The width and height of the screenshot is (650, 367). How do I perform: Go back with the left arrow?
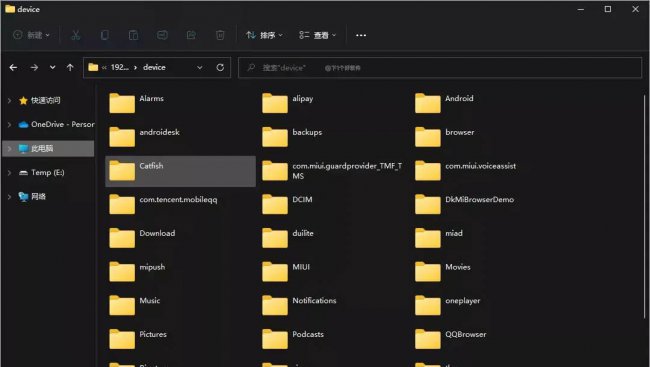click(x=13, y=67)
